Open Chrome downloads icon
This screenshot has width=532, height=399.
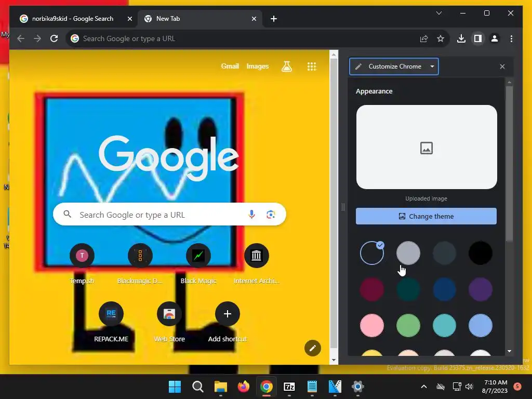(x=461, y=38)
